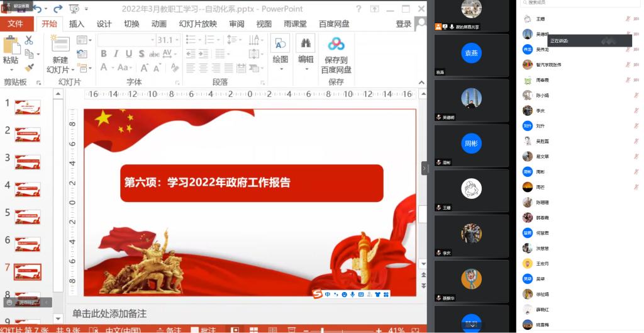Image resolution: width=644 pixels, height=333 pixels.
Task: Open the Insert (插入) ribbon tab
Action: click(76, 24)
